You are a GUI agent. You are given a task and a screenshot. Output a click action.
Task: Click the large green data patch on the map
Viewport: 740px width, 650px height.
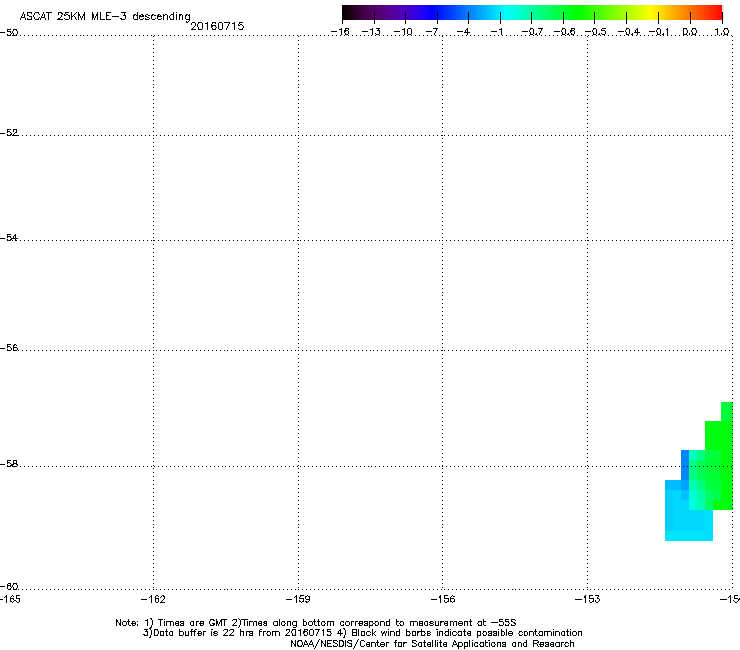(720, 465)
